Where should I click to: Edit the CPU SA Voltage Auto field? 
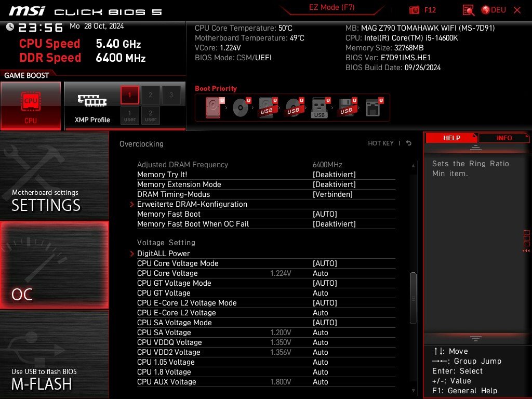click(320, 332)
